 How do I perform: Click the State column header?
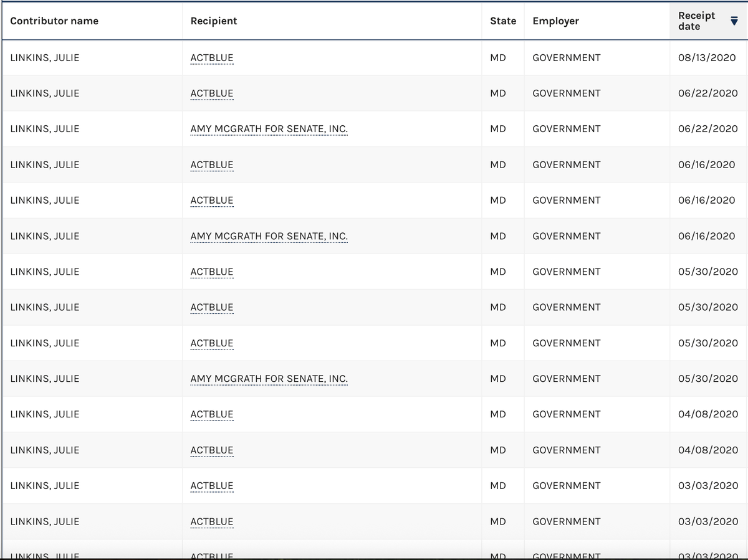point(503,21)
